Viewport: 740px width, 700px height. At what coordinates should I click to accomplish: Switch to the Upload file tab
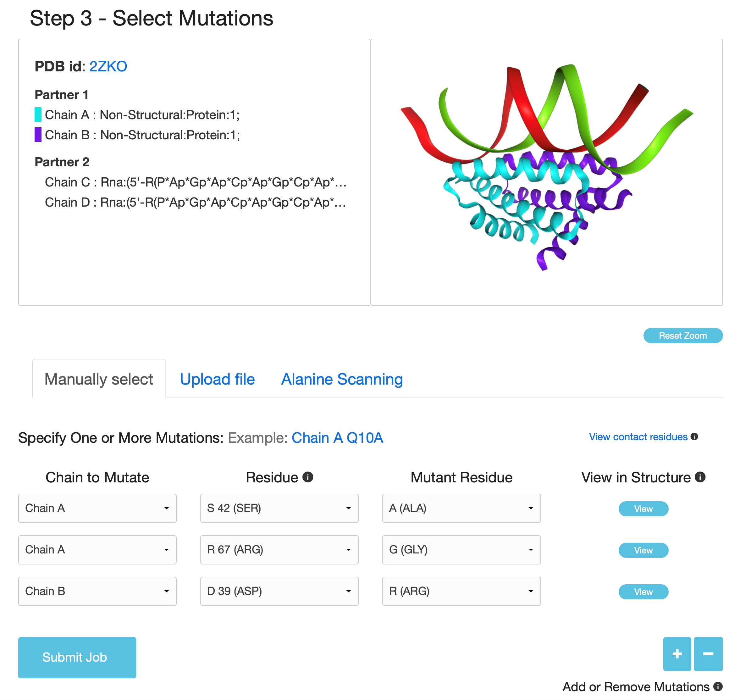(217, 379)
